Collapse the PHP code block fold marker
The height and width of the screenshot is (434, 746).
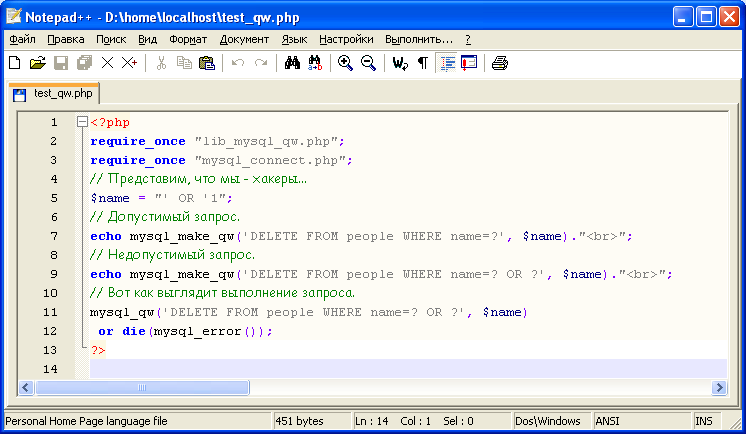point(82,122)
